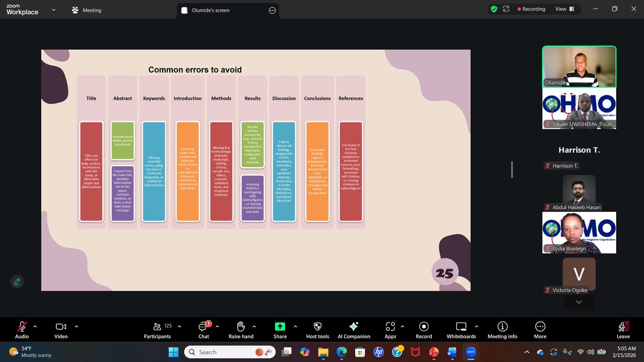Open the Apps menu in Zoom

click(390, 330)
